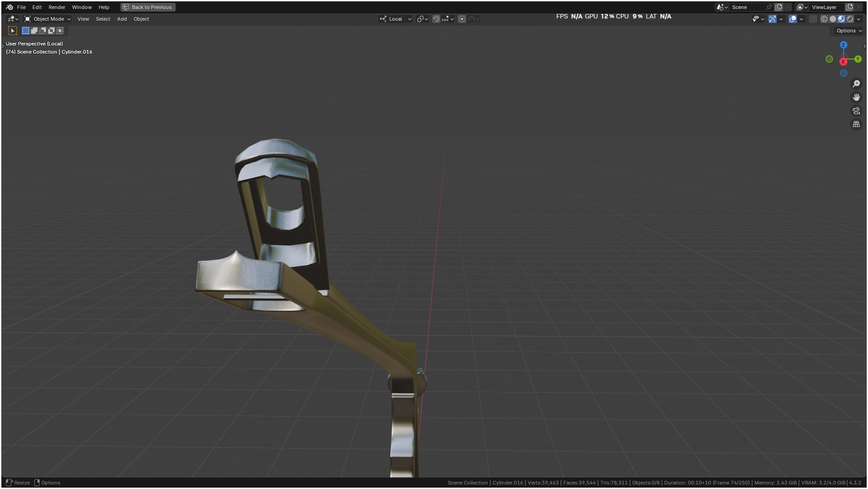Click the Back to Previous button
The image size is (868, 489).
tap(148, 7)
